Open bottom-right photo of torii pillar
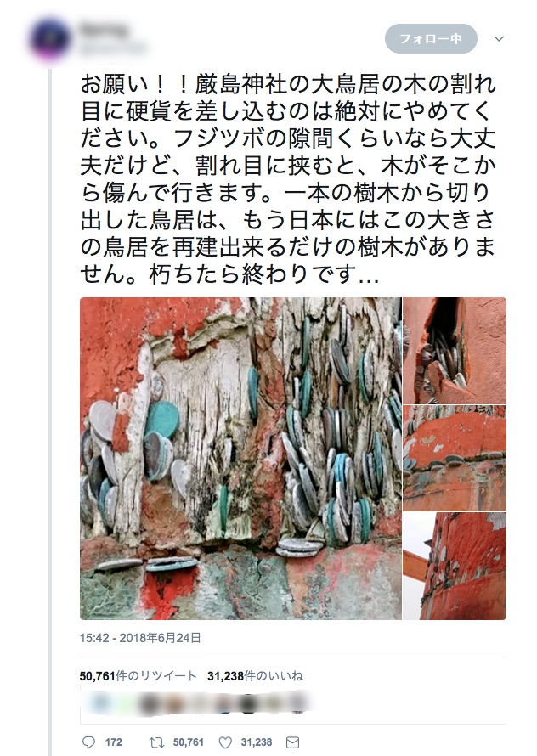The width and height of the screenshot is (537, 756). click(455, 566)
